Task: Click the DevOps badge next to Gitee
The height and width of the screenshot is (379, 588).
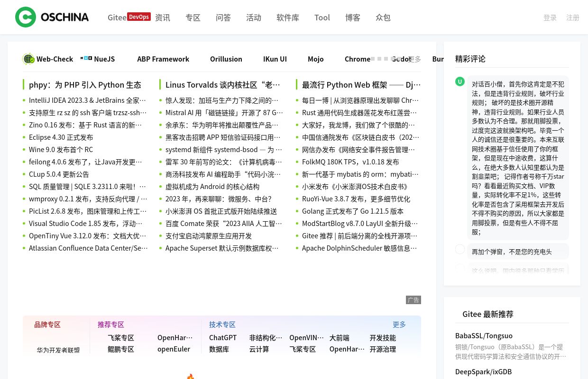Action: coord(138,17)
